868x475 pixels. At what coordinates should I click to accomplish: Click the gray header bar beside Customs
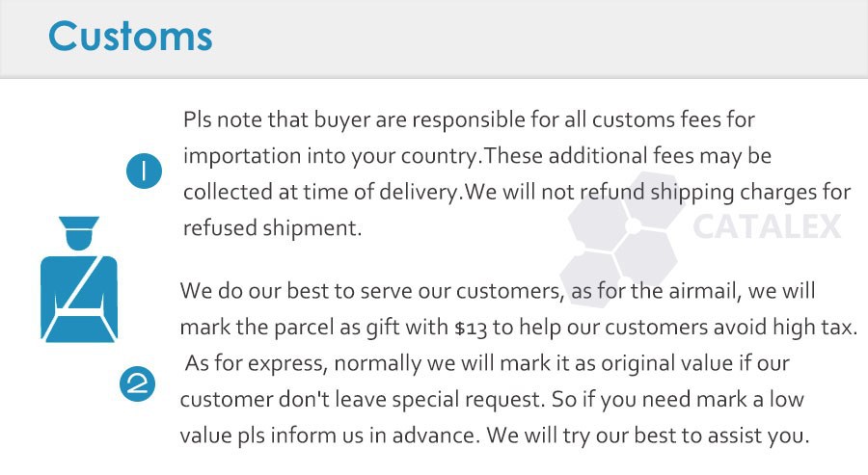coord(540,37)
